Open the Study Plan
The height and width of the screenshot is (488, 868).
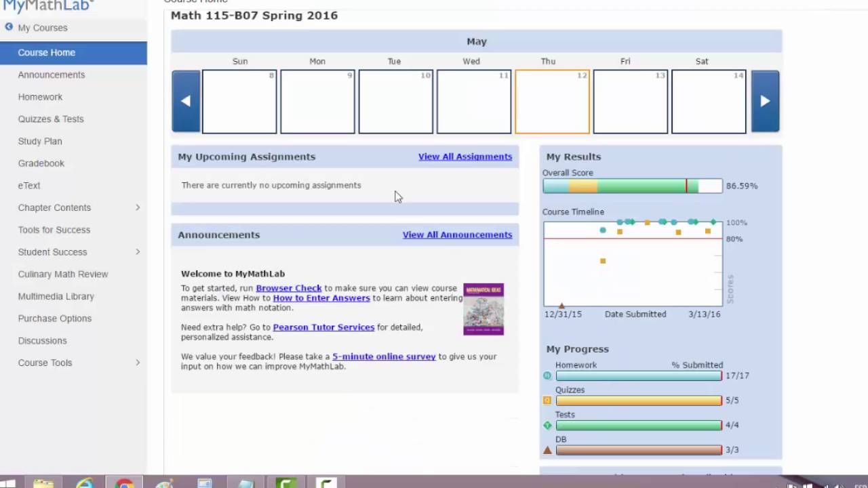[40, 141]
